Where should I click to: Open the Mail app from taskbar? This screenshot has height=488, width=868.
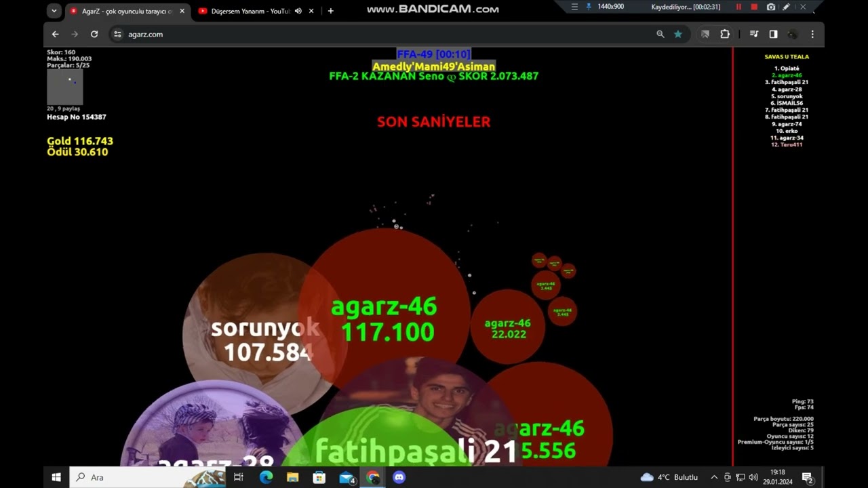pos(347,477)
